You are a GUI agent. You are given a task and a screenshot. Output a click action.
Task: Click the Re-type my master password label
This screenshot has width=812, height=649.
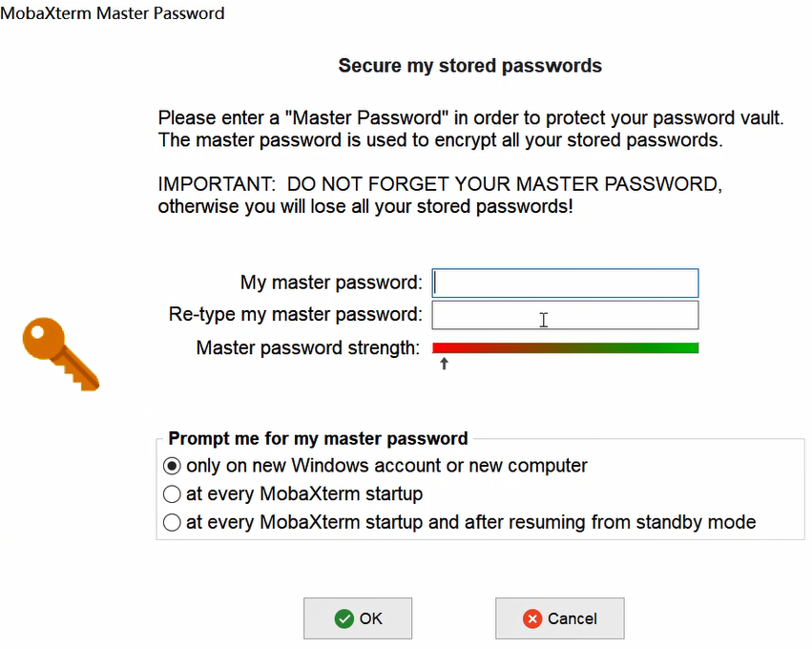[x=295, y=314]
